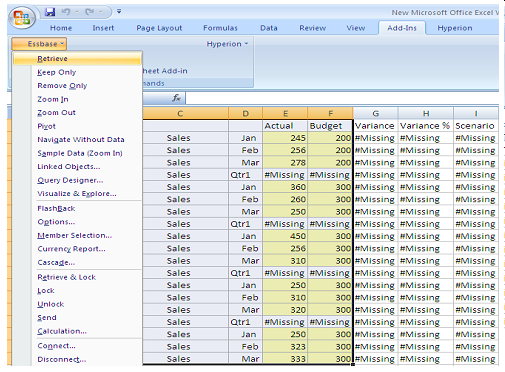Select the cell containing 278
Image resolution: width=505 pixels, height=372 pixels.
tap(285, 163)
